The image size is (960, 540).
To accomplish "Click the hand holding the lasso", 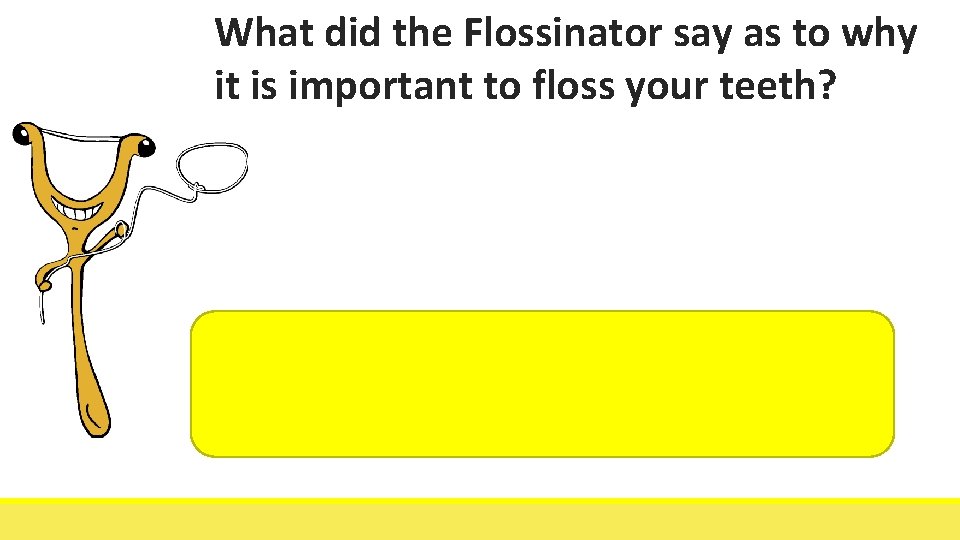I will pos(121,232).
